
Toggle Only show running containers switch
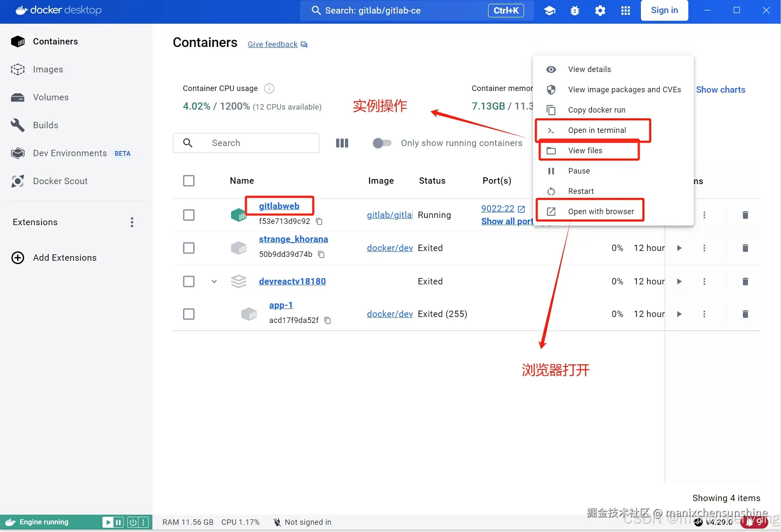[382, 143]
